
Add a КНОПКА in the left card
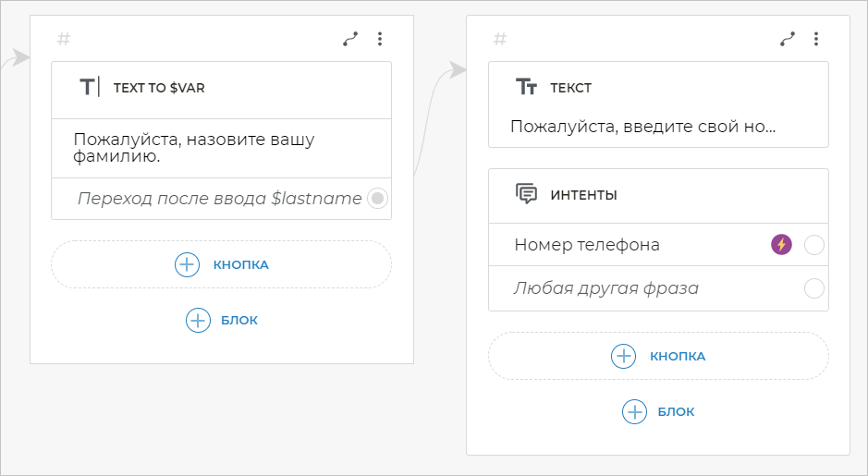221,264
